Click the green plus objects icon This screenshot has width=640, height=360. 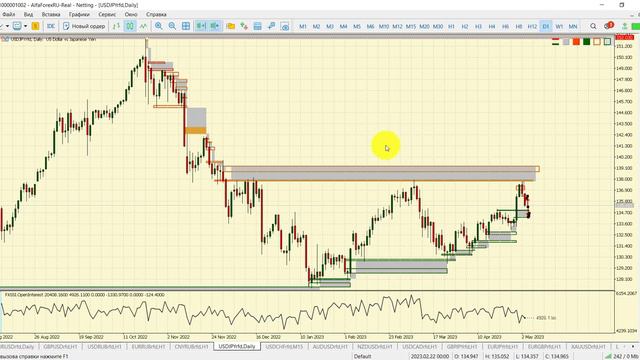[244, 26]
